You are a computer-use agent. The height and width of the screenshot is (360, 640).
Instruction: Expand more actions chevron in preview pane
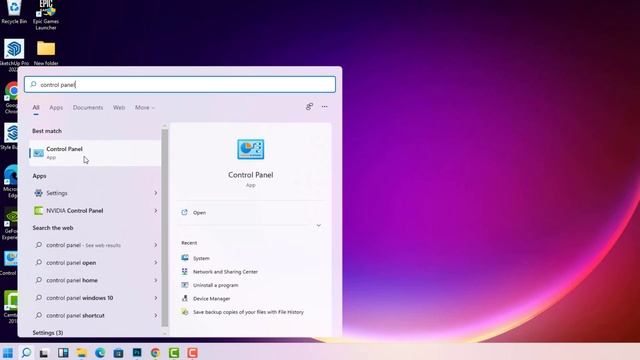coord(318,225)
